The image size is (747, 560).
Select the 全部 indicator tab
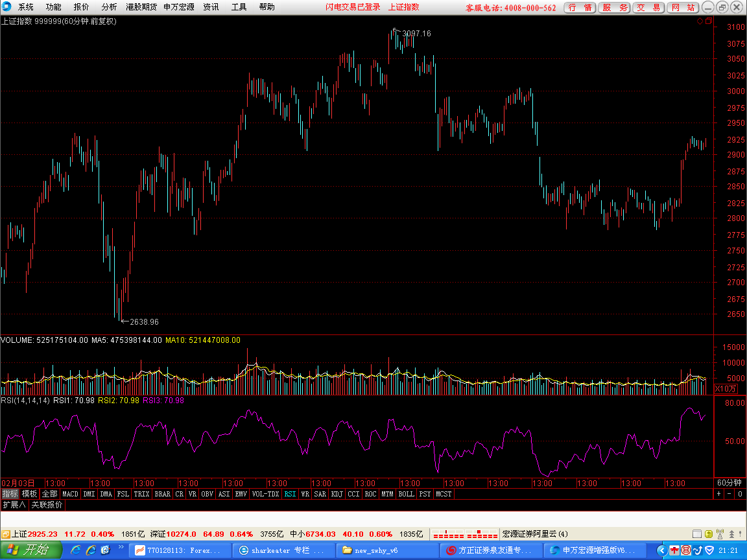(x=49, y=494)
